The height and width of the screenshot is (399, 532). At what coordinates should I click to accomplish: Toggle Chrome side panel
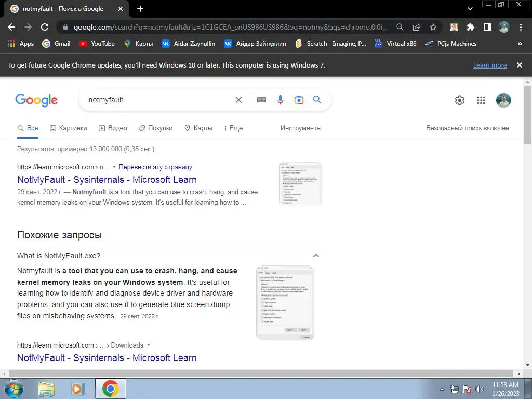point(487,27)
